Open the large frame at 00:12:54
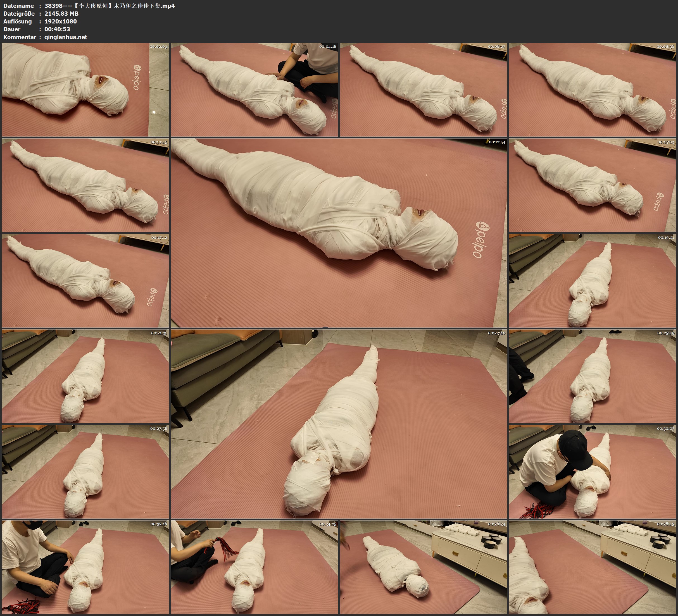This screenshot has height=616, width=678. (x=339, y=233)
